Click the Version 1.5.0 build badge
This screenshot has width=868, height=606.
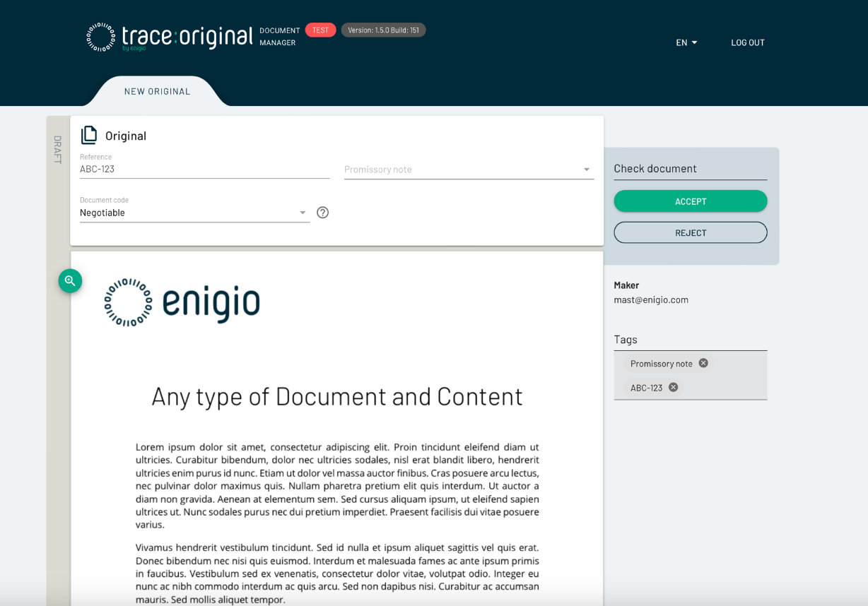tap(383, 30)
